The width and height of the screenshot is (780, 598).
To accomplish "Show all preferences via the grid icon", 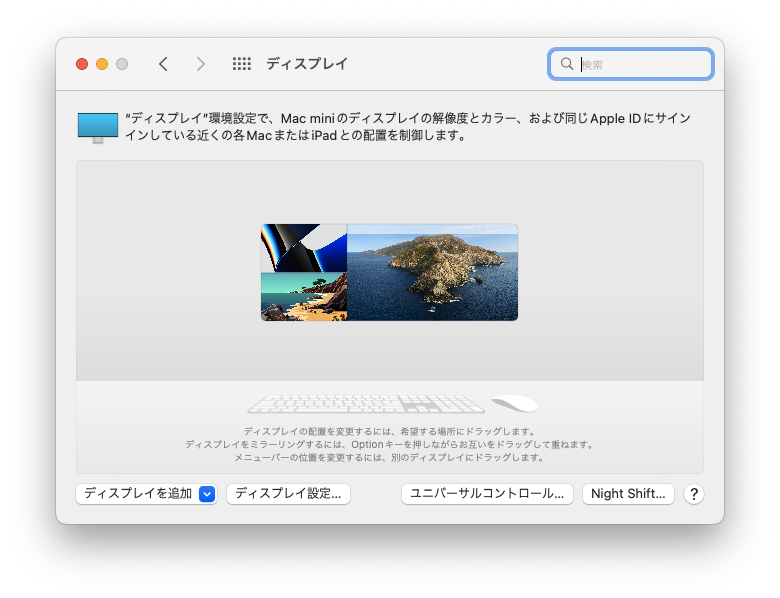I will pyautogui.click(x=242, y=64).
